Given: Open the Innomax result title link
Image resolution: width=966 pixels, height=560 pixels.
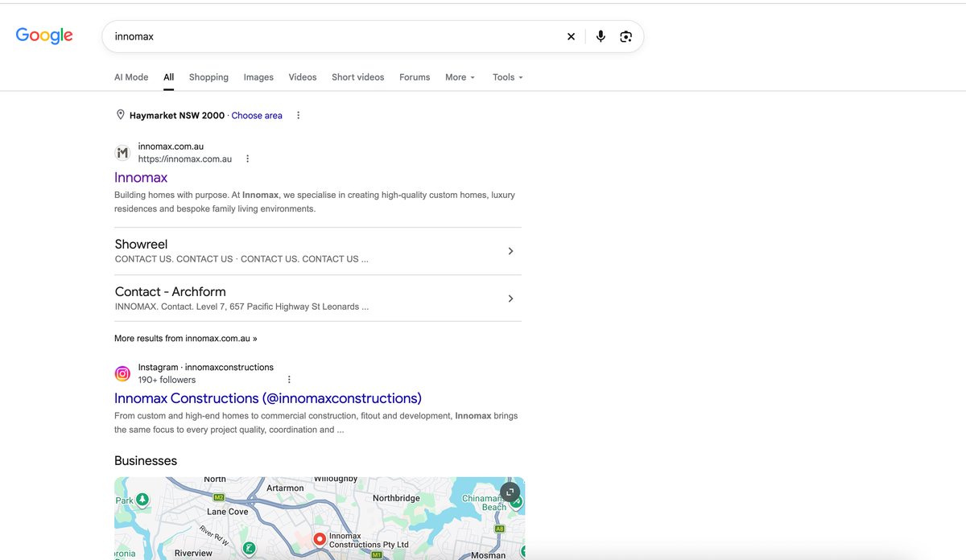Looking at the screenshot, I should point(141,178).
